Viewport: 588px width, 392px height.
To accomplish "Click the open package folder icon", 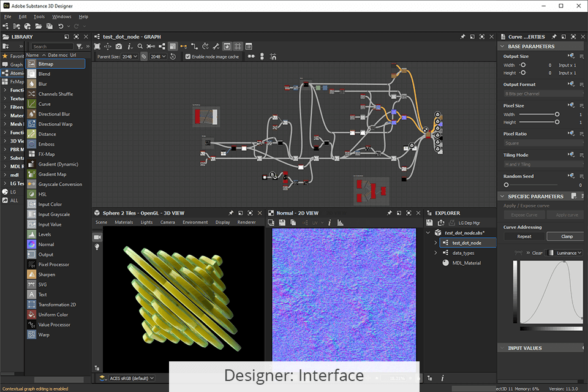I will point(38,26).
